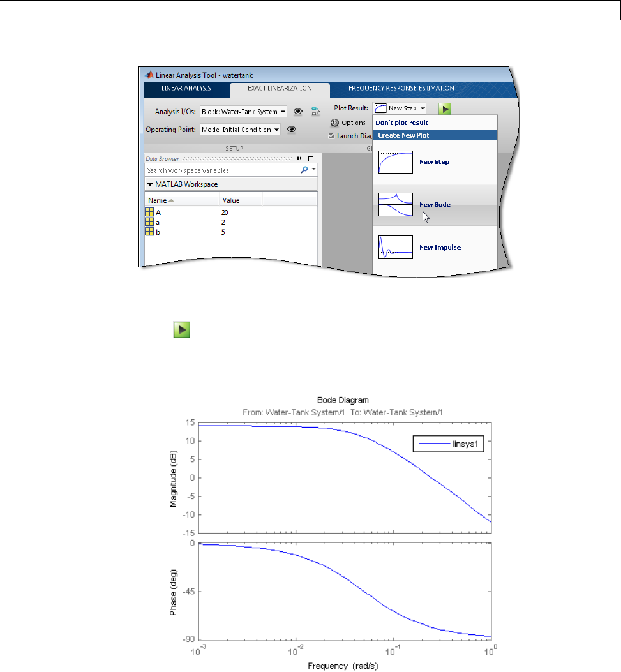Click green linearize run button in toolbar
The height and width of the screenshot is (672, 621).
(445, 109)
